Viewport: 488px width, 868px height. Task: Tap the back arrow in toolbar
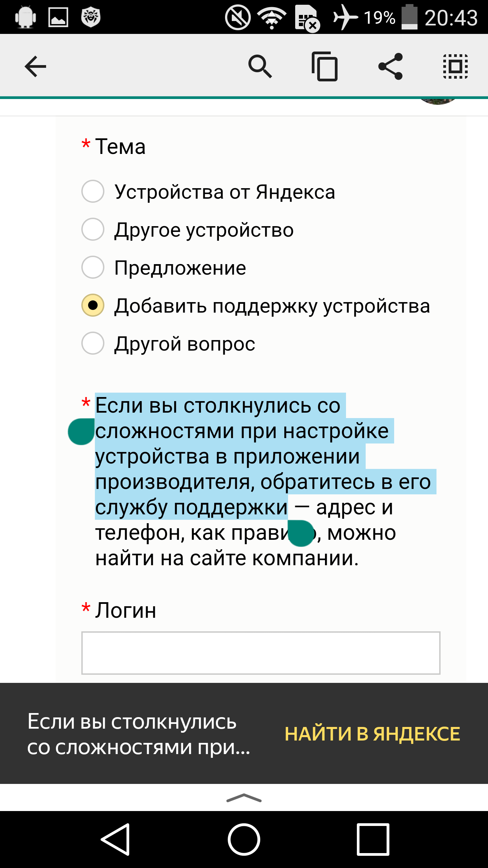point(35,66)
